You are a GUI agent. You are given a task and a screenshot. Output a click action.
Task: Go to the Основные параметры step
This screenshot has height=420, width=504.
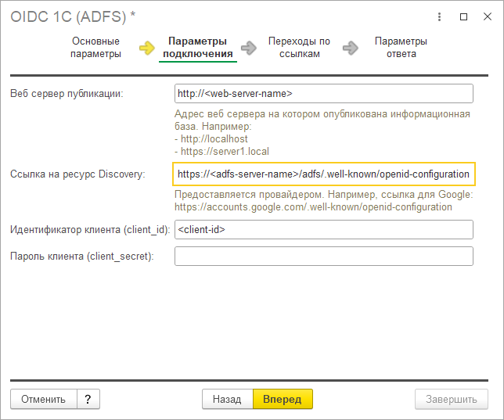(x=95, y=47)
